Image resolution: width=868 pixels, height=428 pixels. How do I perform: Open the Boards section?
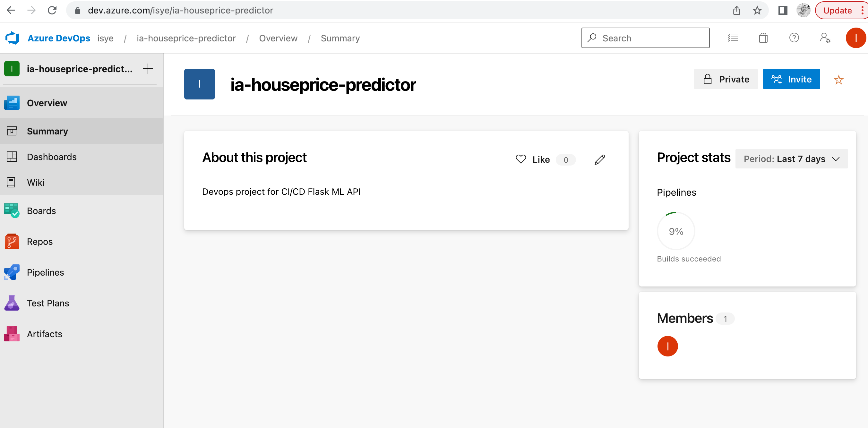[x=41, y=210]
